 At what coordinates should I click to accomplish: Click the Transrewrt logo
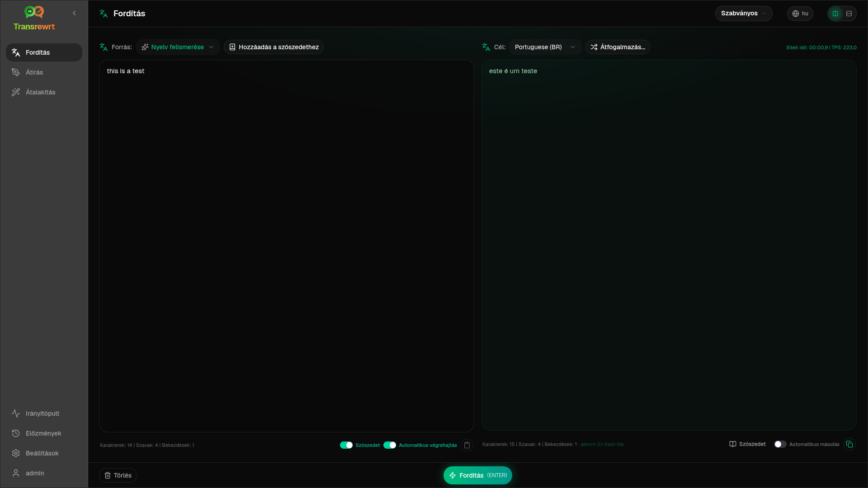(x=34, y=19)
